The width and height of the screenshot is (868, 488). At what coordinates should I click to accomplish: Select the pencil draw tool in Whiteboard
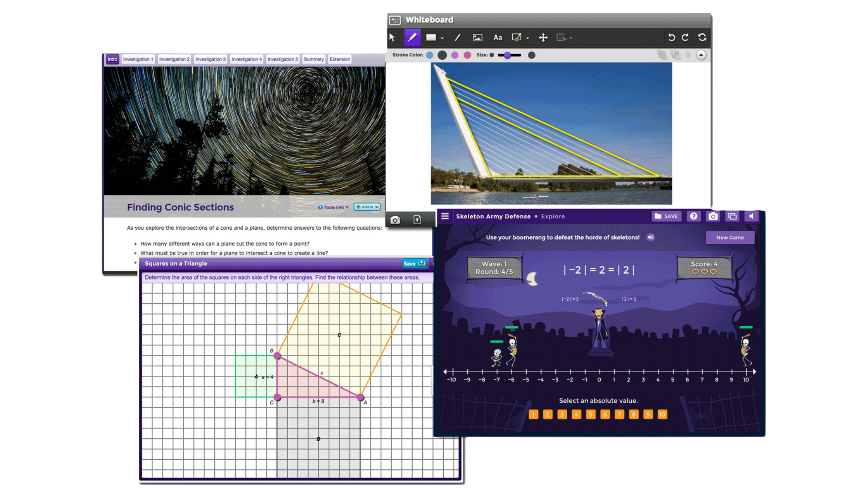coord(412,38)
